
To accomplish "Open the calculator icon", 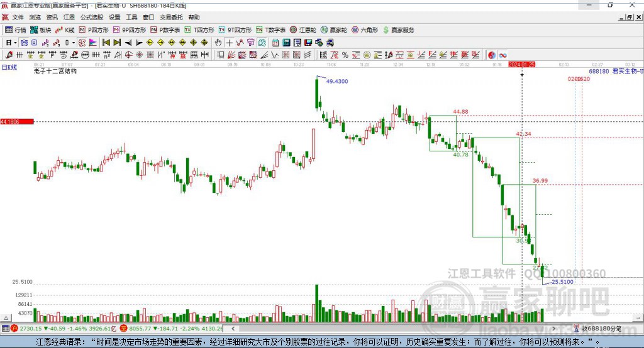I will click(x=286, y=43).
